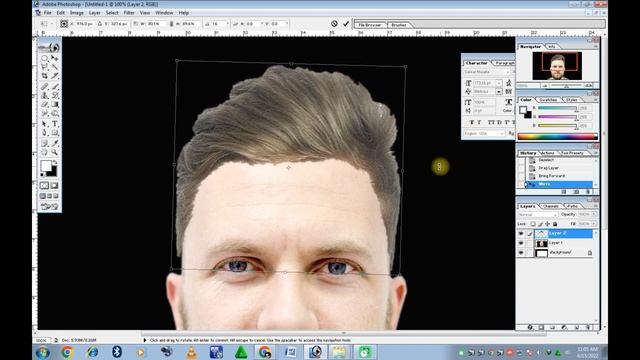Select the Lasso tool
640x360 pixels.
point(44,67)
